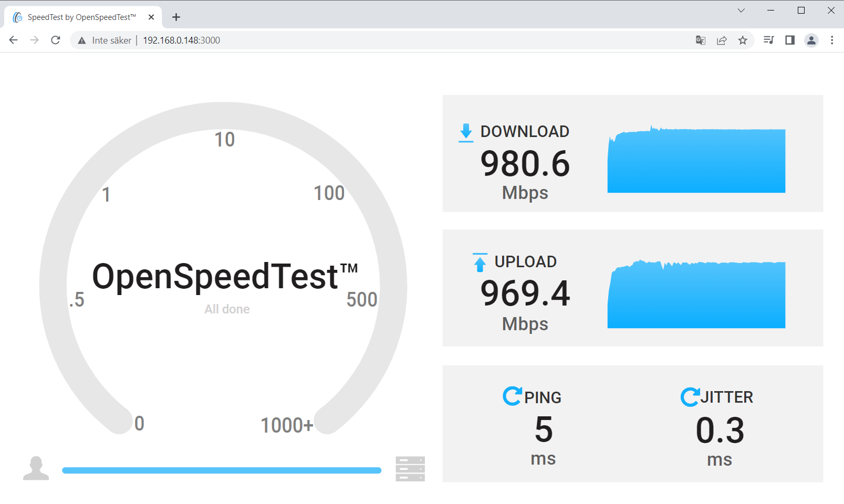Expand the tab search chevron
Screen dimensions: 844x504
click(x=741, y=10)
